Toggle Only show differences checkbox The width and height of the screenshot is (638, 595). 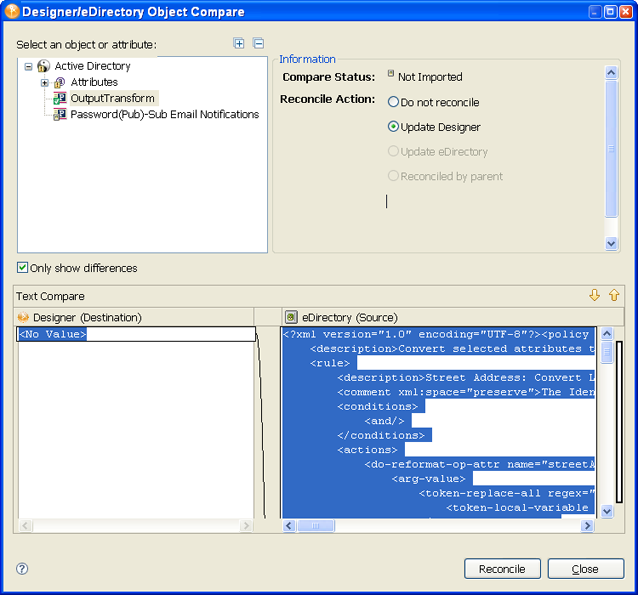[22, 267]
